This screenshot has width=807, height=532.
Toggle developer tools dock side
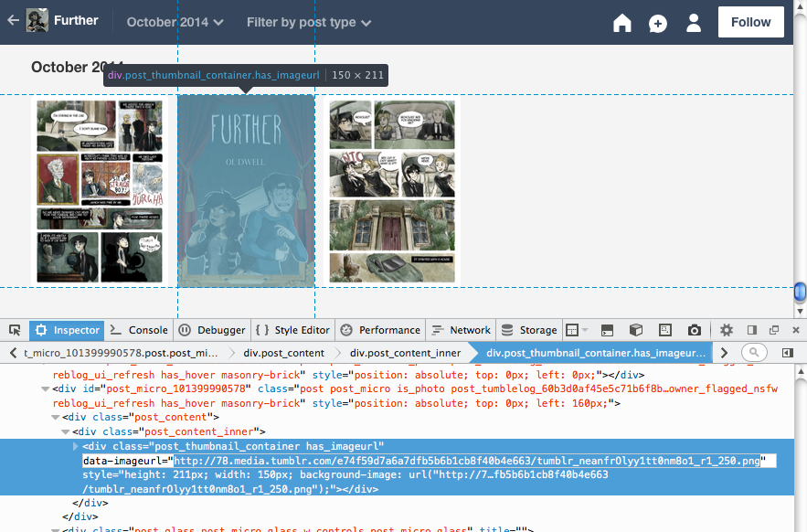(752, 330)
